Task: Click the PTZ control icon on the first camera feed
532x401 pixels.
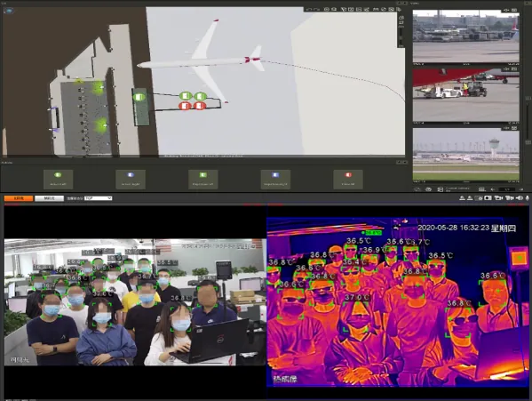Action: 506,10
